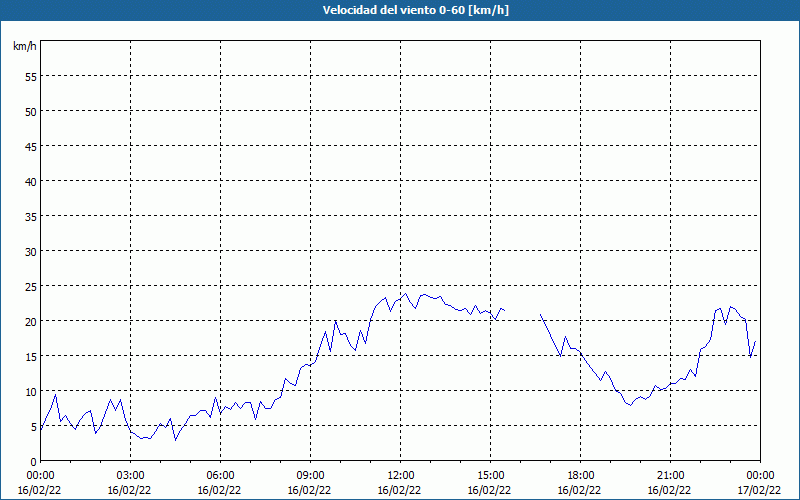Click the y-axis value '40'
Screen dimensions: 800x500
[30, 181]
